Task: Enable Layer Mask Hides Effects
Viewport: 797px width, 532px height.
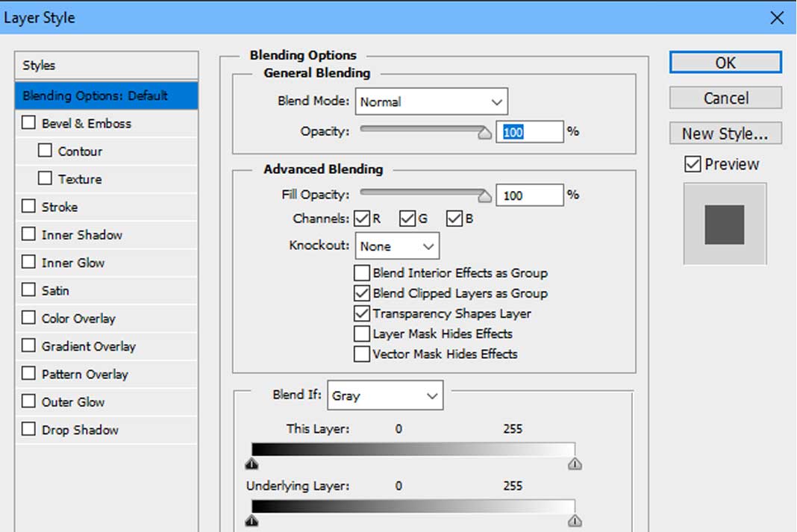Action: pyautogui.click(x=361, y=334)
